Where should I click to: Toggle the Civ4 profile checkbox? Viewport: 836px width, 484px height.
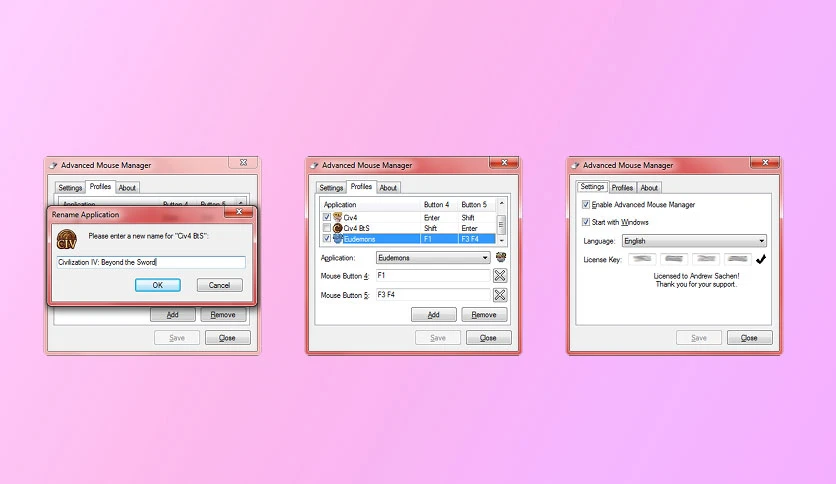coord(327,217)
